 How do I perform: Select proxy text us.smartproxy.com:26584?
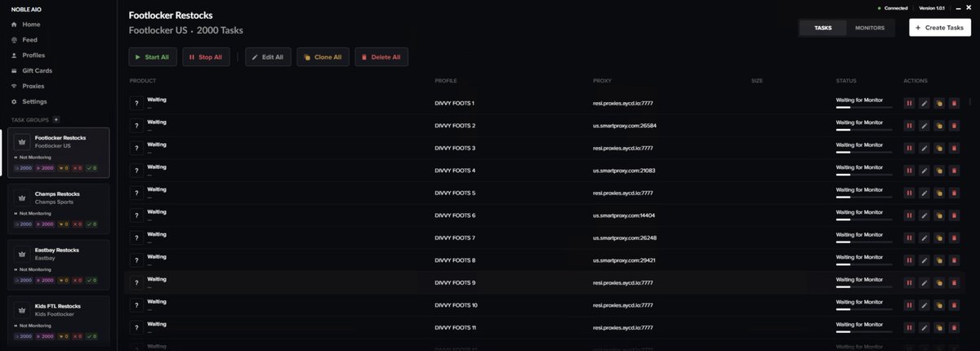625,126
